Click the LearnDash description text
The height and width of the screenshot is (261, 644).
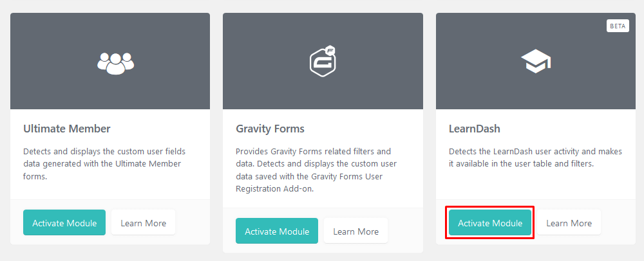tap(536, 157)
